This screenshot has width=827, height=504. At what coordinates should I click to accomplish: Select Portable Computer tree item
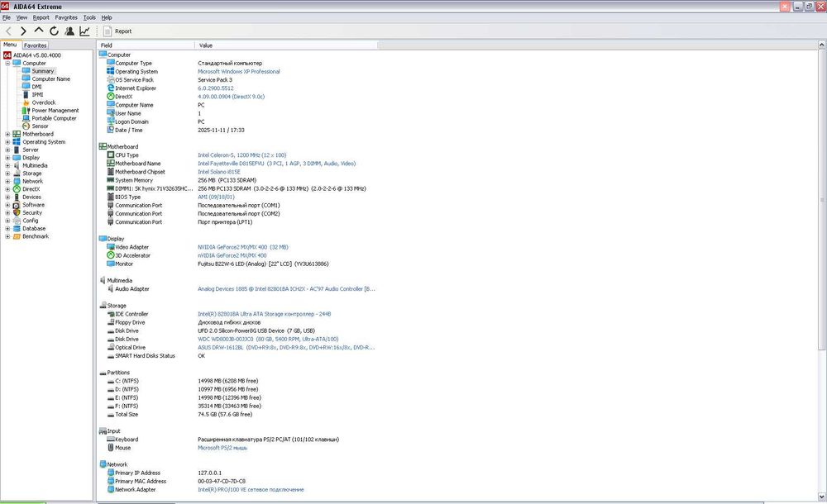54,119
